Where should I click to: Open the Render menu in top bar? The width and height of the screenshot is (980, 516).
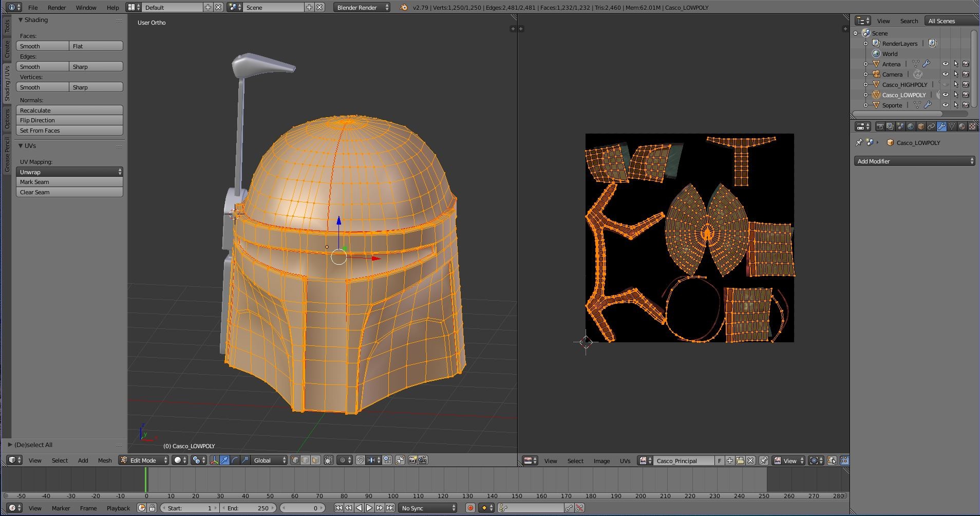coord(56,7)
